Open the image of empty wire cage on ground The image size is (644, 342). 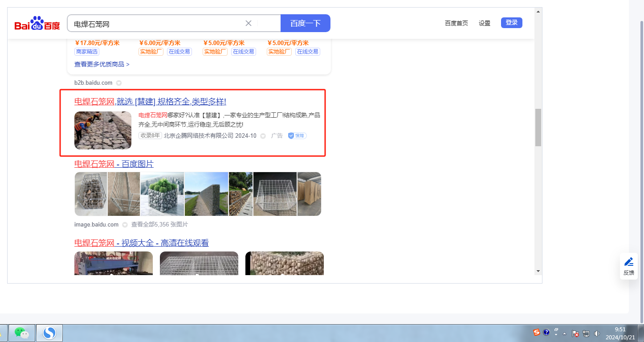pos(275,194)
